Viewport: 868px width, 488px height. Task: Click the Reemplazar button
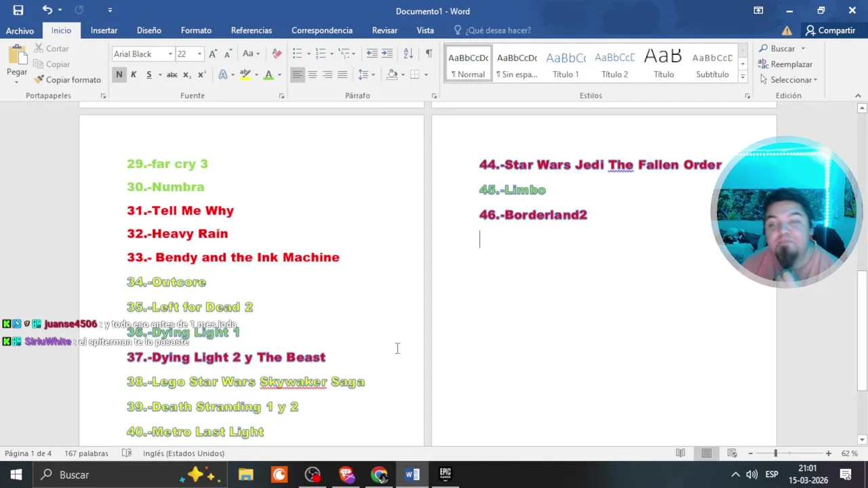click(x=786, y=64)
